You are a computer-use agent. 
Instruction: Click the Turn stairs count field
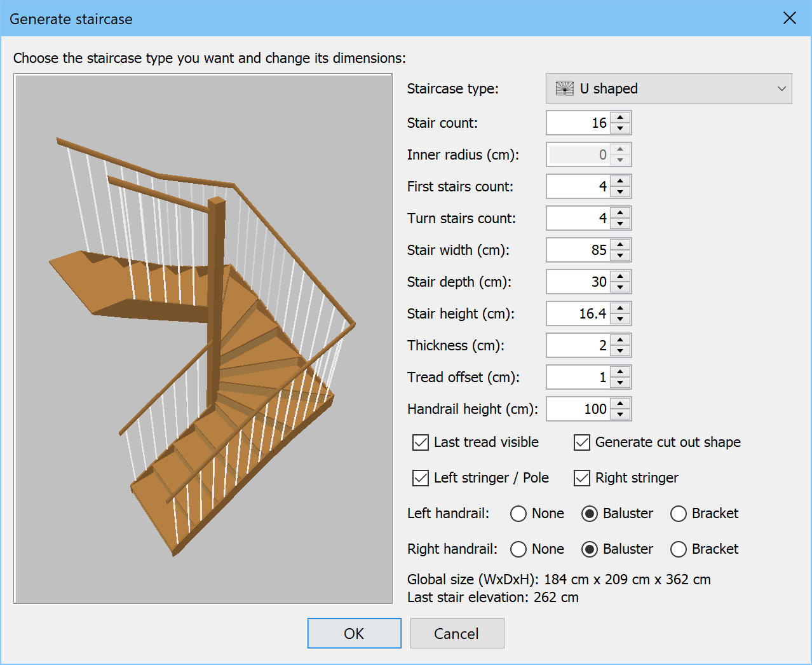578,218
